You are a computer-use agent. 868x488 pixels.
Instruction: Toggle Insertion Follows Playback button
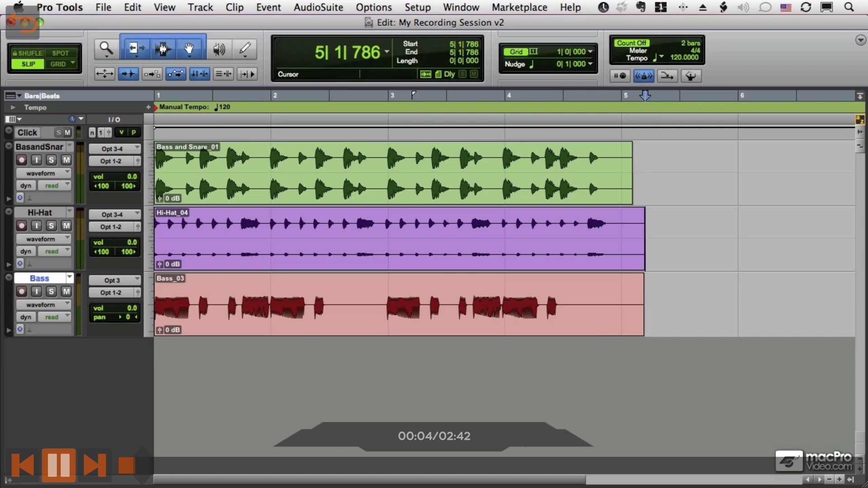tap(247, 74)
